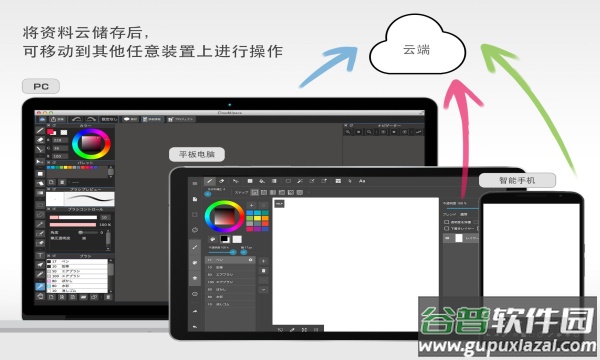Select the first brush row in PC brush list
The image size is (600, 360).
click(77, 261)
